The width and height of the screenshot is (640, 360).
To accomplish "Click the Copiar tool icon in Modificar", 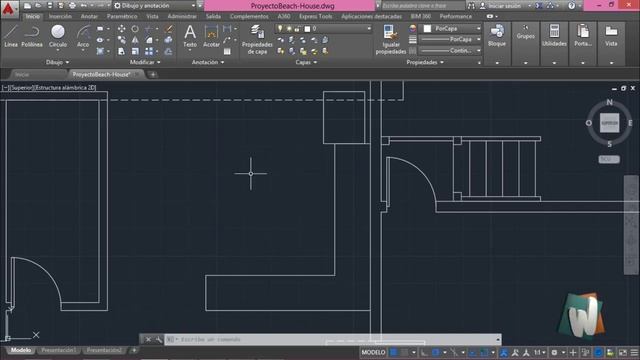I will click(x=121, y=40).
